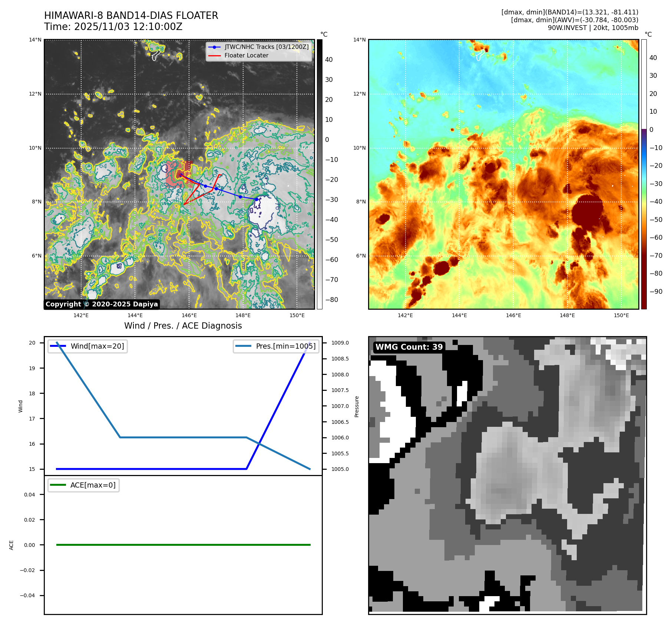The image size is (672, 628).
Task: Click the blue JTWC/NHC Tracks legend marker
Action: coord(214,47)
